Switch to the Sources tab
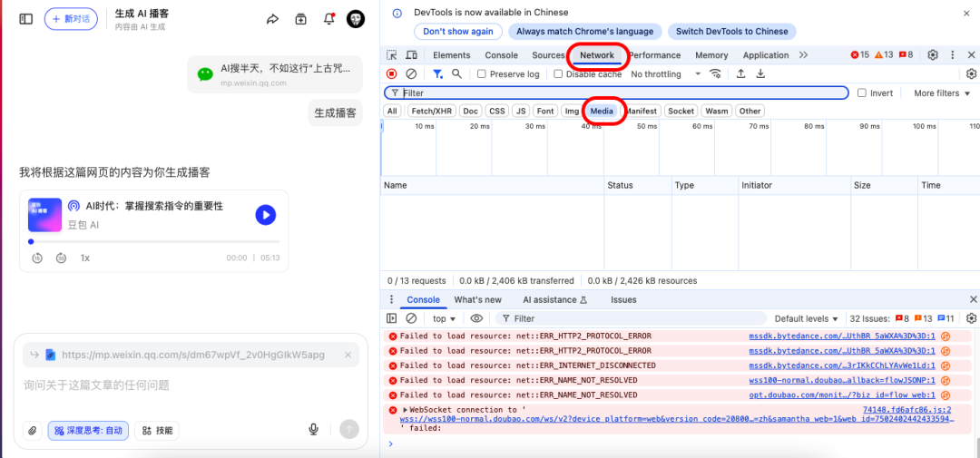Image resolution: width=980 pixels, height=458 pixels. point(548,55)
